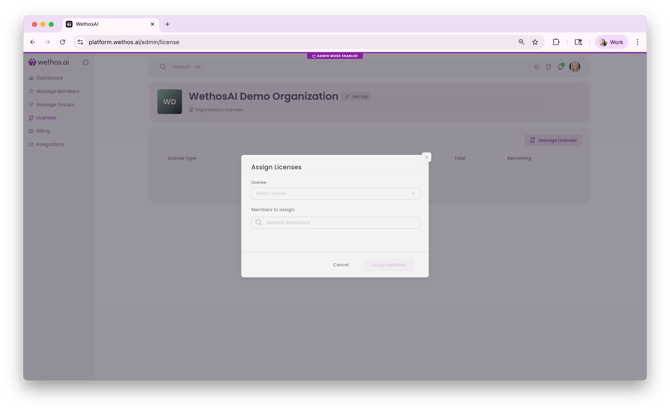This screenshot has width=670, height=411.
Task: Open Manage Members in the sidebar
Action: 56,91
